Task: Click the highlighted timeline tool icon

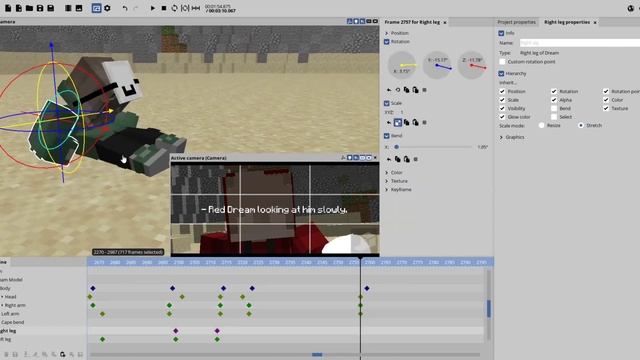Action: click(x=62, y=354)
